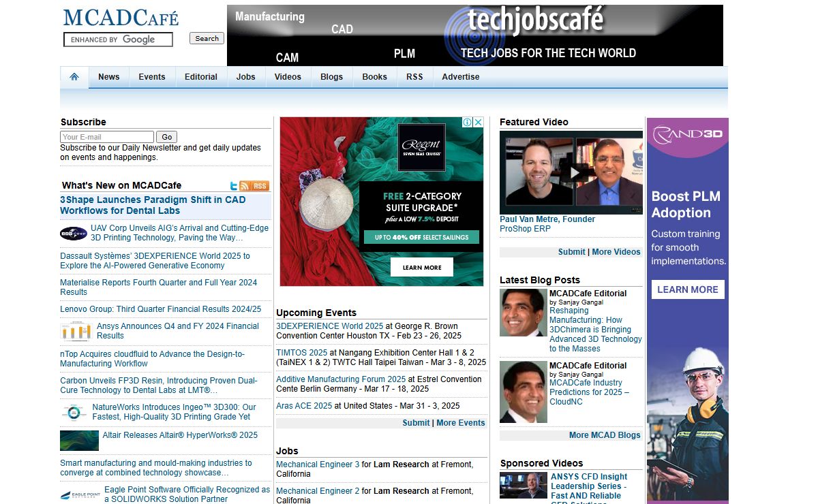The height and width of the screenshot is (504, 818).
Task: Open the Books tab
Action: coord(375,77)
